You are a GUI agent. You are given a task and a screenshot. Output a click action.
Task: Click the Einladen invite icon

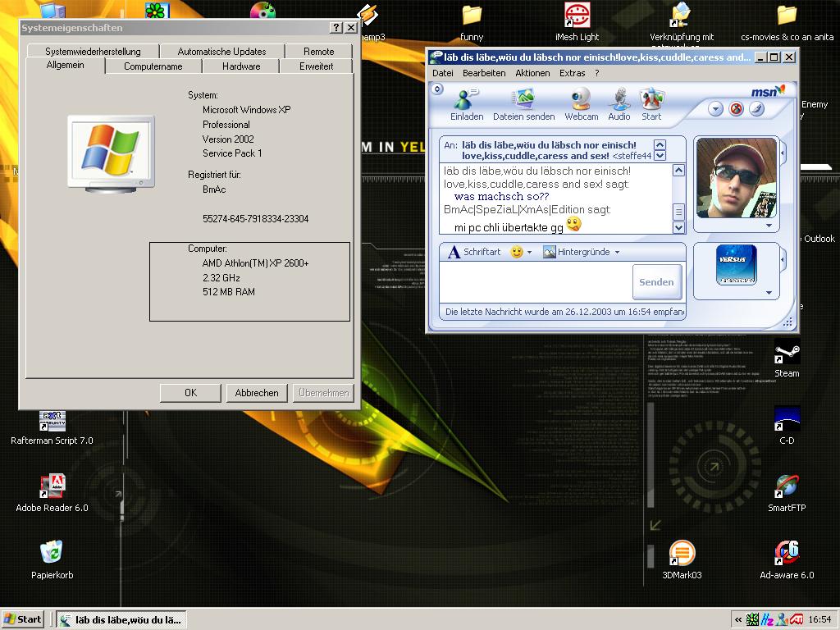click(x=466, y=100)
